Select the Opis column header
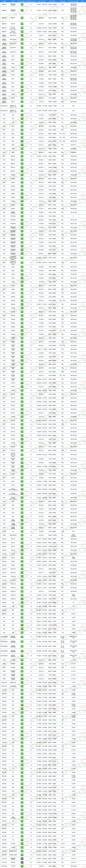Viewport: 86px width, 868px height. [83, 1]
